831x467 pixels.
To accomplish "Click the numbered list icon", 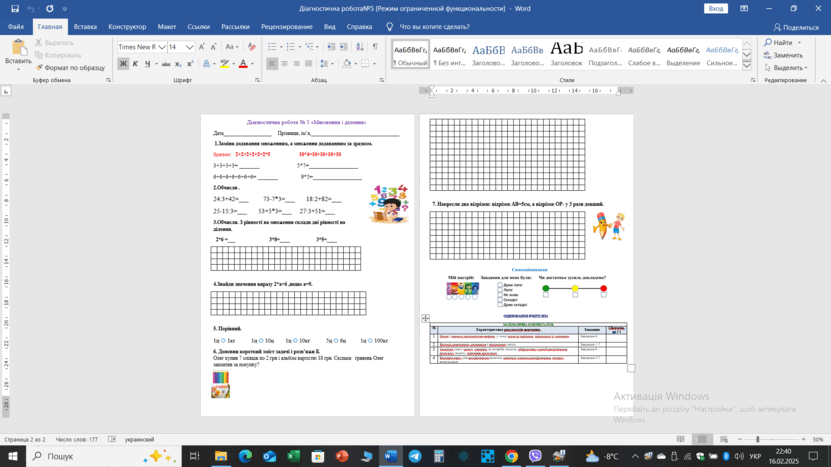I will click(290, 47).
